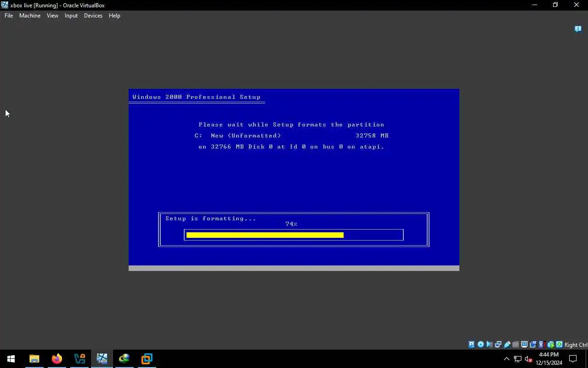Open the Windows Start menu
Viewport: 588px width, 368px height.
coord(11,359)
